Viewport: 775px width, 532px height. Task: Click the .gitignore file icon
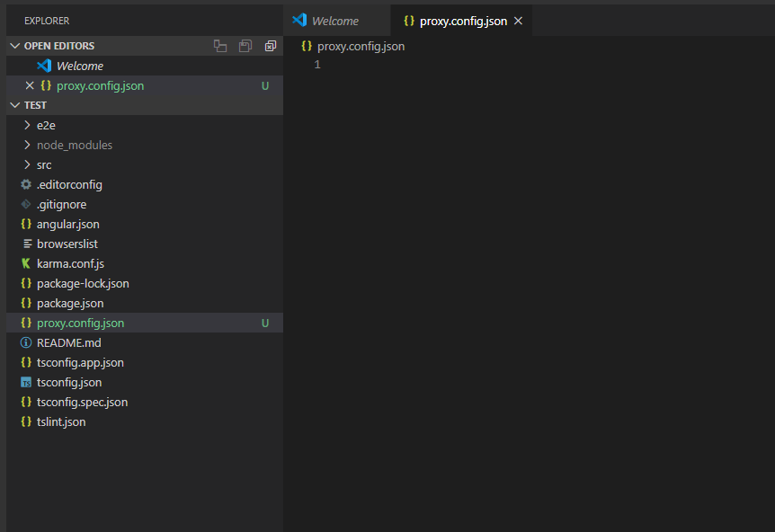tap(26, 204)
